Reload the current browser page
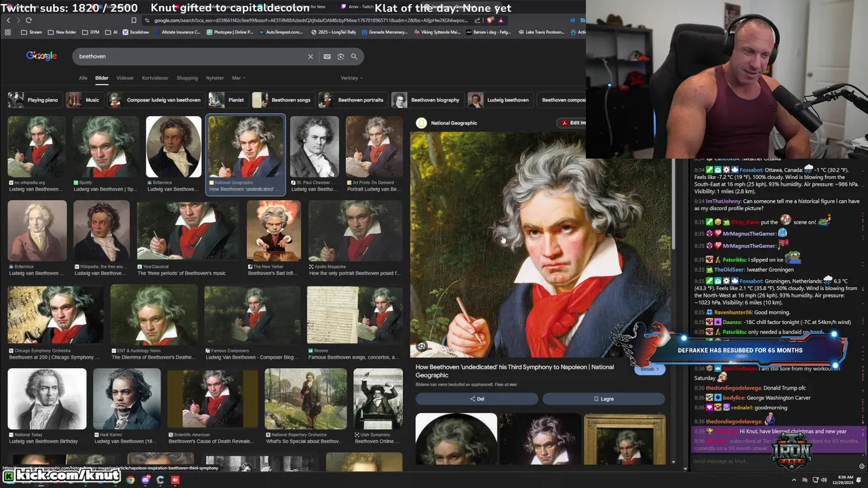Screen dimensions: 868x488 28,20
